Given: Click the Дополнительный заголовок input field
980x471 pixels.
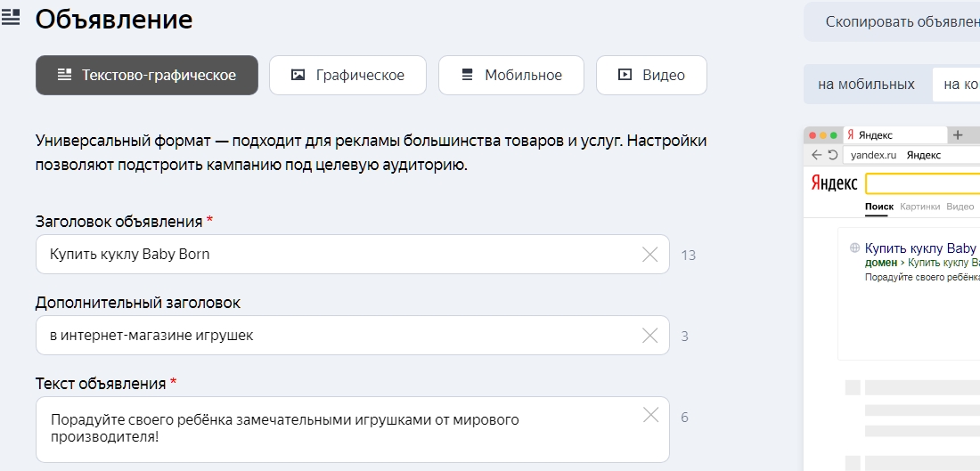Looking at the screenshot, I should point(353,336).
